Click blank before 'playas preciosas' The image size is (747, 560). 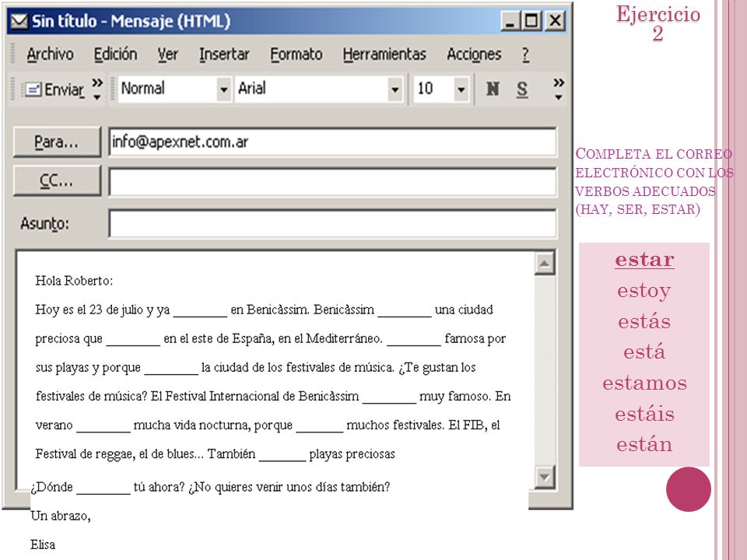click(282, 457)
